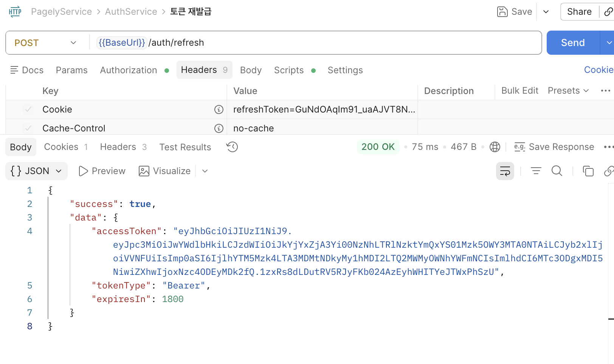Toggle word wrap in response body
This screenshot has height=364, width=614.
505,171
